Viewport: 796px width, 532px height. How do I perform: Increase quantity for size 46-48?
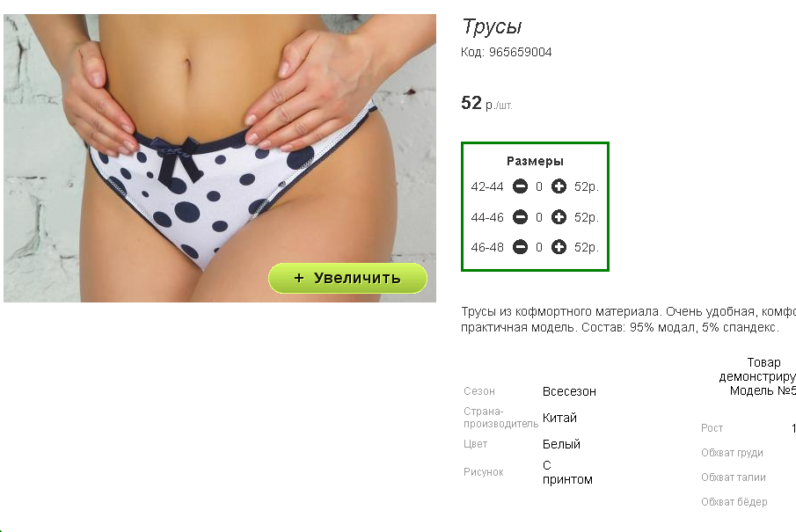559,247
